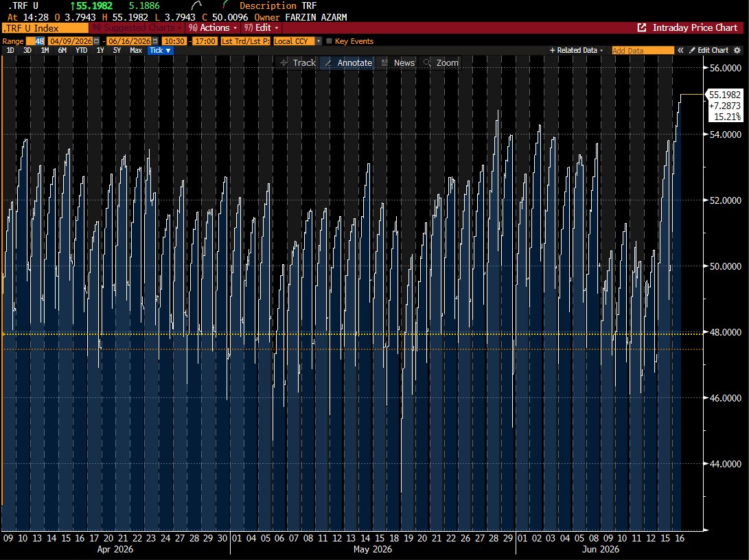Open the News overlay tool
749x560 pixels.
pos(398,62)
